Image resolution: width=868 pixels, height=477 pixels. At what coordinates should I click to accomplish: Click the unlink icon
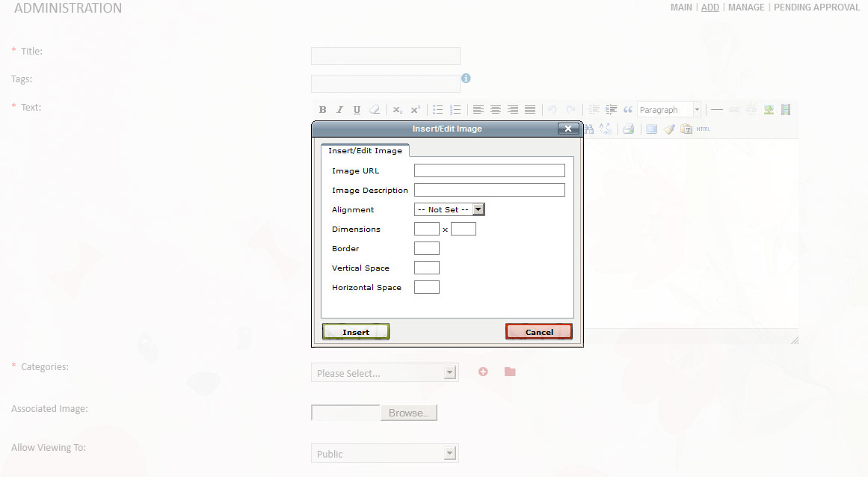[751, 110]
